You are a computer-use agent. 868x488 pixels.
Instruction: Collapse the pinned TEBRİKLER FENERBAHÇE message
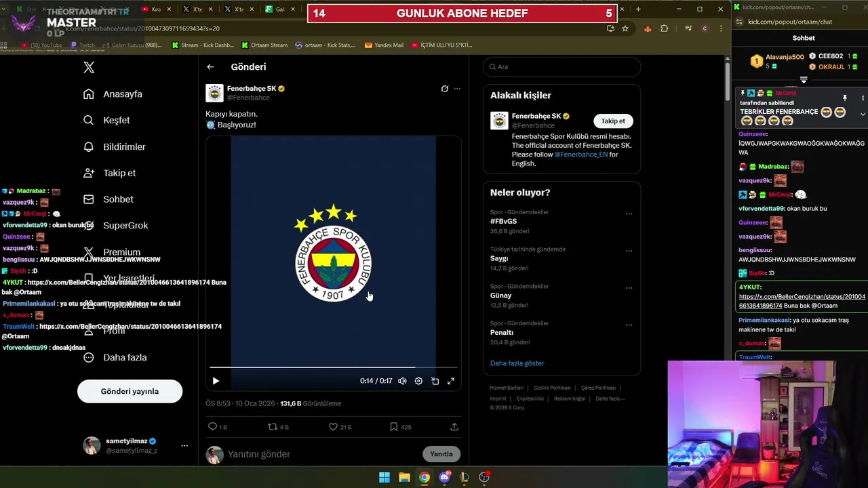pyautogui.click(x=863, y=114)
